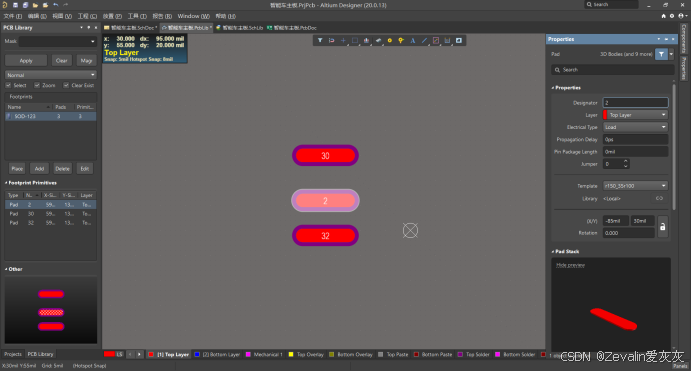Click the Properties panel filter button
This screenshot has height=371, width=692.
click(x=661, y=54)
